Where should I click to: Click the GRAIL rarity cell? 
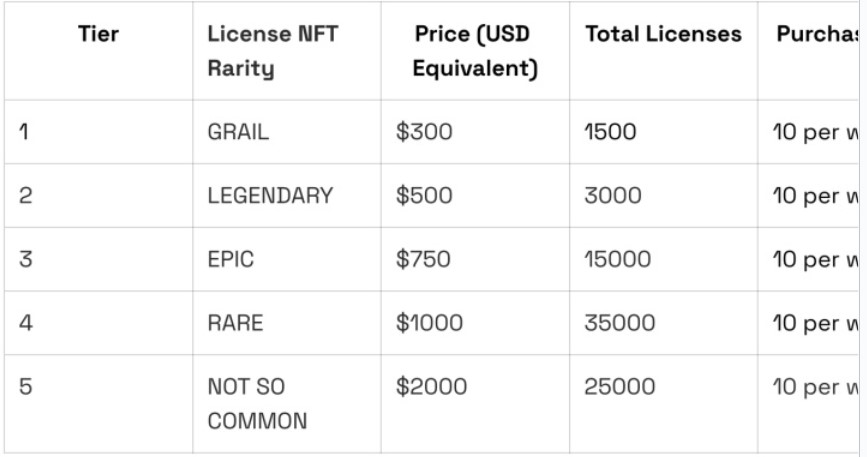tap(238, 132)
